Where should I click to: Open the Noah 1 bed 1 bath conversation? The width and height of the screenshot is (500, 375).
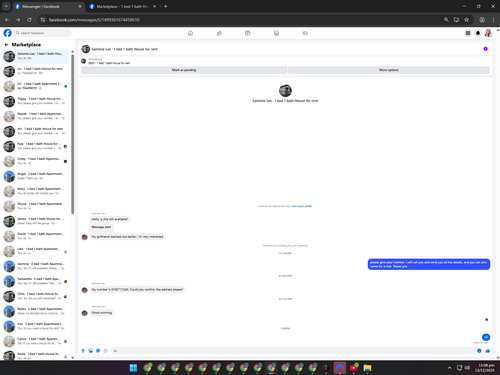35,116
